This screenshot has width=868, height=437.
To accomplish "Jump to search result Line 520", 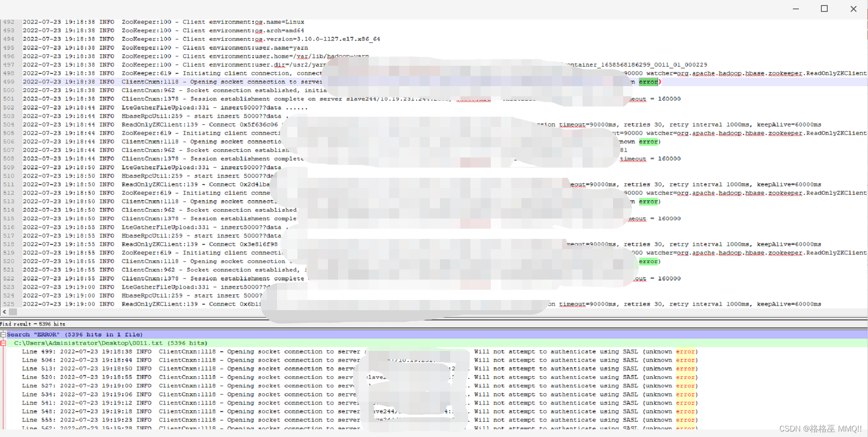I will [360, 377].
